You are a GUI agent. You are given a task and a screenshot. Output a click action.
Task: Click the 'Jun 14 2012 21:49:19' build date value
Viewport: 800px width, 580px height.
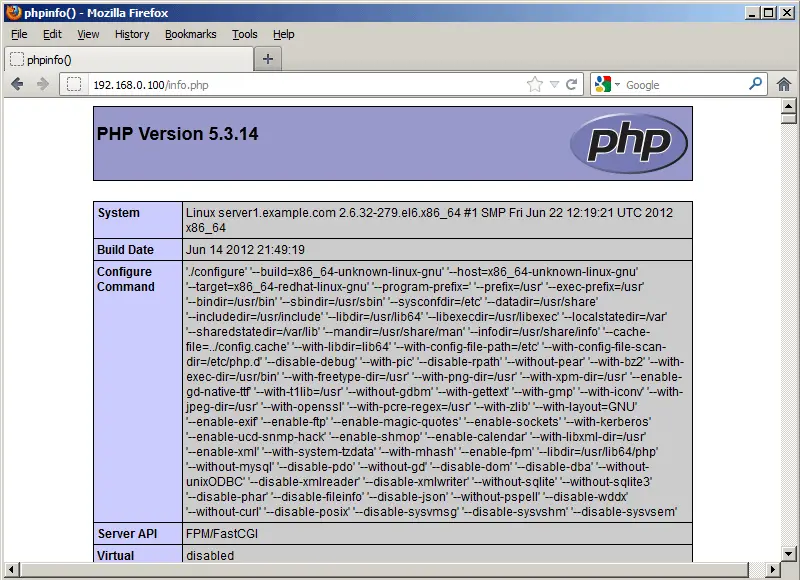click(245, 249)
